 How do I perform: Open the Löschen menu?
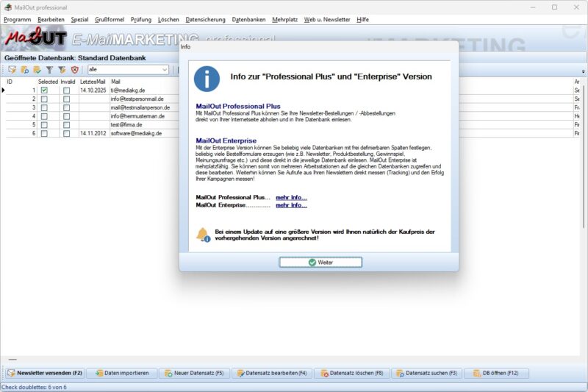pyautogui.click(x=168, y=20)
